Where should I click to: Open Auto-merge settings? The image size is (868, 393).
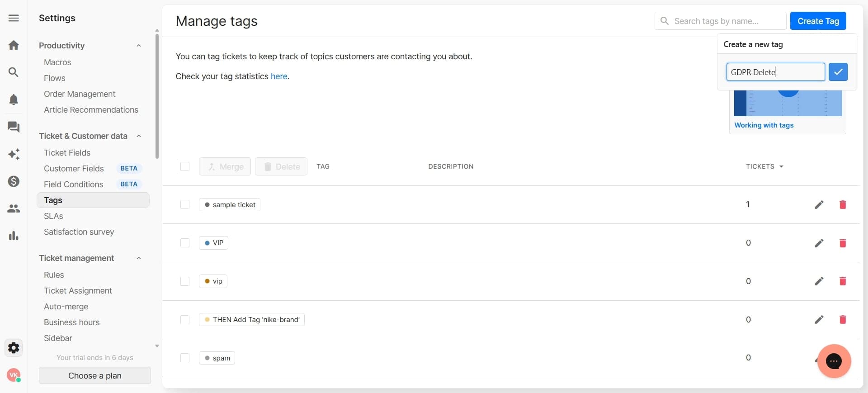coord(66,307)
